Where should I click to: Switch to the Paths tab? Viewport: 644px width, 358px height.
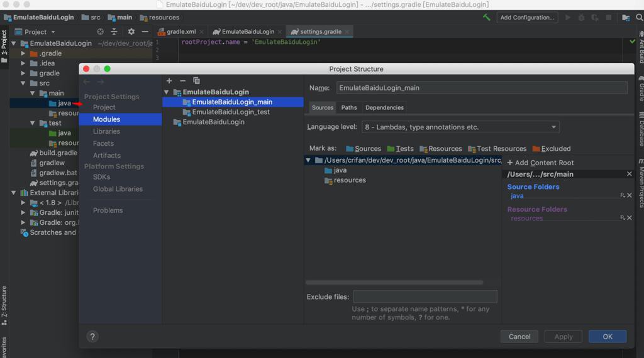point(349,107)
